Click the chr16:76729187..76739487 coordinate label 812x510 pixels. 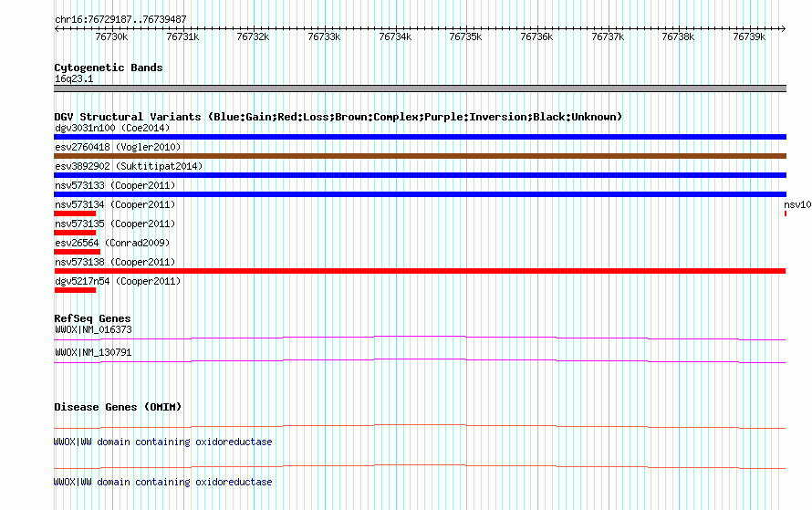(120, 19)
